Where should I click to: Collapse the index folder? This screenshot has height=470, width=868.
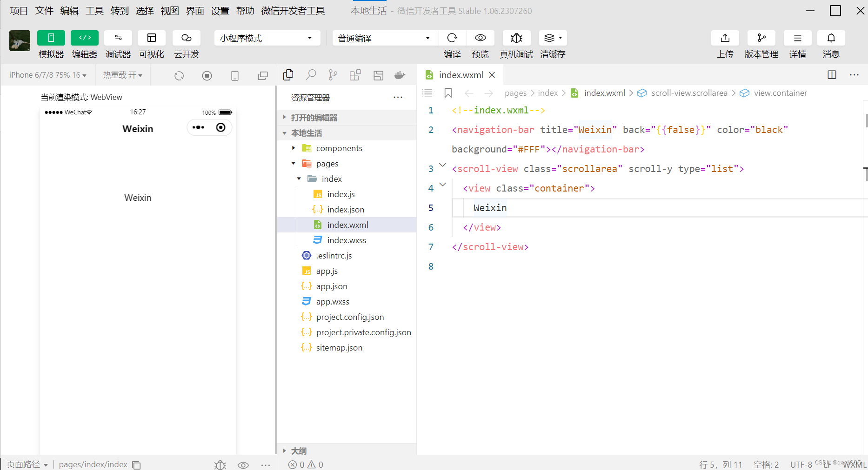coord(347,179)
